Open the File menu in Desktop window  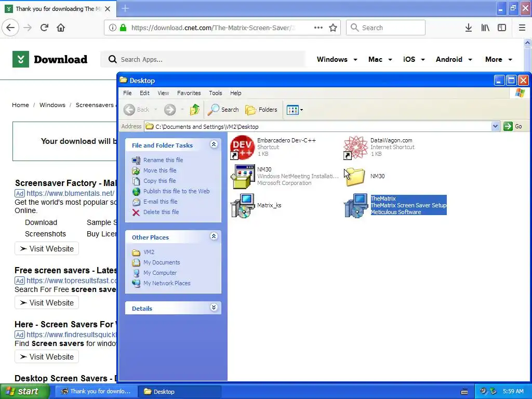point(127,93)
